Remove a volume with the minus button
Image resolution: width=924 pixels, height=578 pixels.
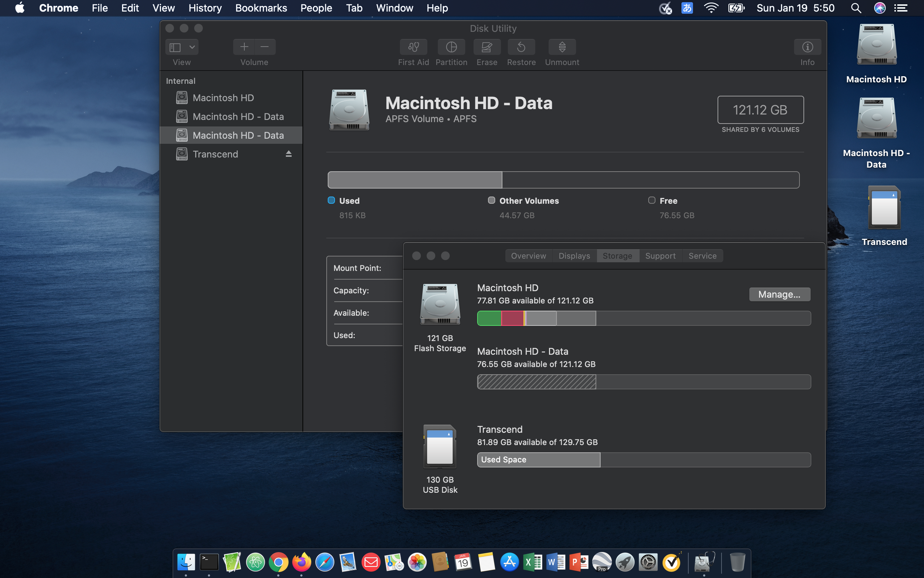tap(265, 47)
